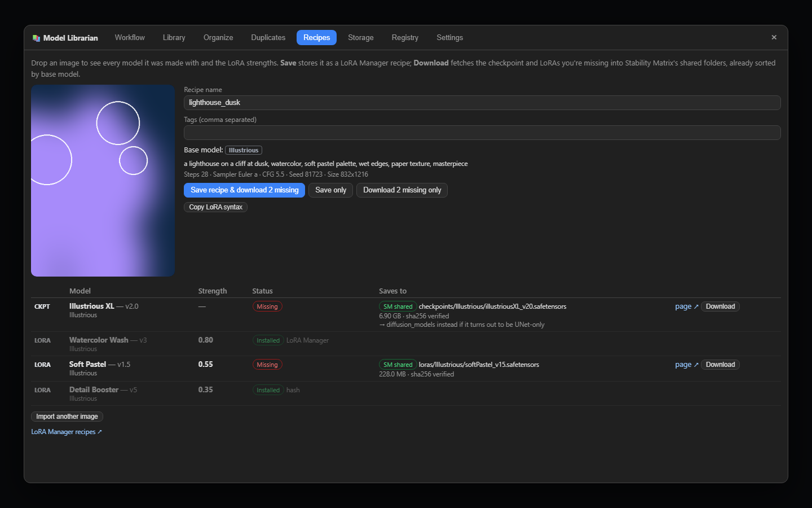This screenshot has height=508, width=812.
Task: Select the Recipes tab
Action: point(317,37)
